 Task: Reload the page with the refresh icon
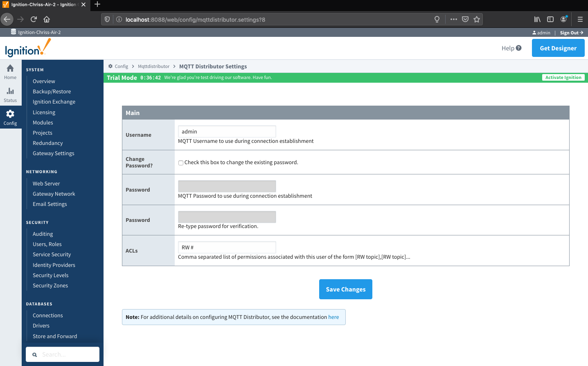[x=34, y=19]
